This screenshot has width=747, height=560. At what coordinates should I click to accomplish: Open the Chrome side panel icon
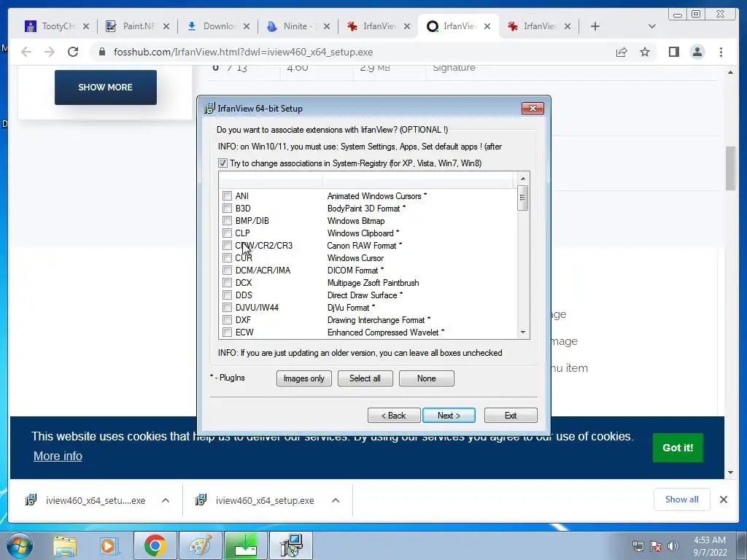point(673,52)
